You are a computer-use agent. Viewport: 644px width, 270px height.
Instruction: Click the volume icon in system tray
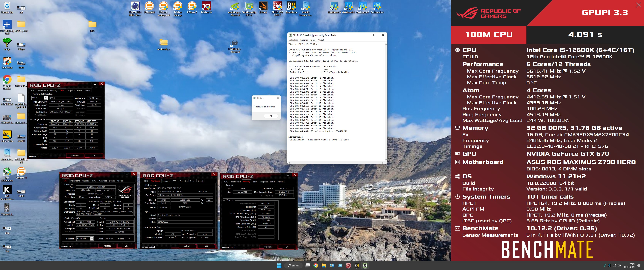pos(619,265)
